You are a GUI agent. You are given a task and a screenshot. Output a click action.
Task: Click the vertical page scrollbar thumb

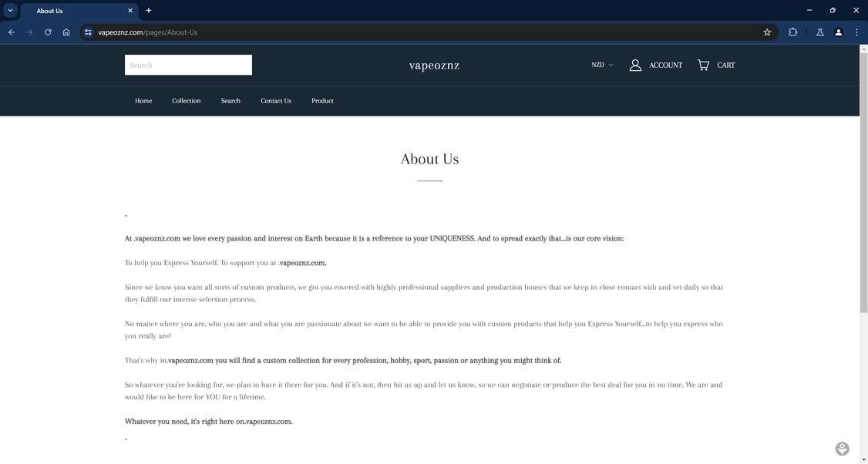coord(863,183)
